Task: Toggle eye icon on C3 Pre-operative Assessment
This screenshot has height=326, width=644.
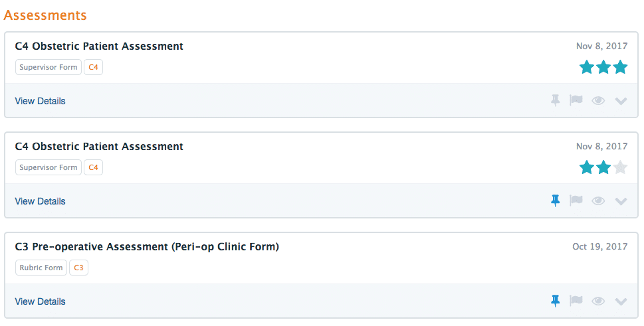Action: [x=598, y=301]
